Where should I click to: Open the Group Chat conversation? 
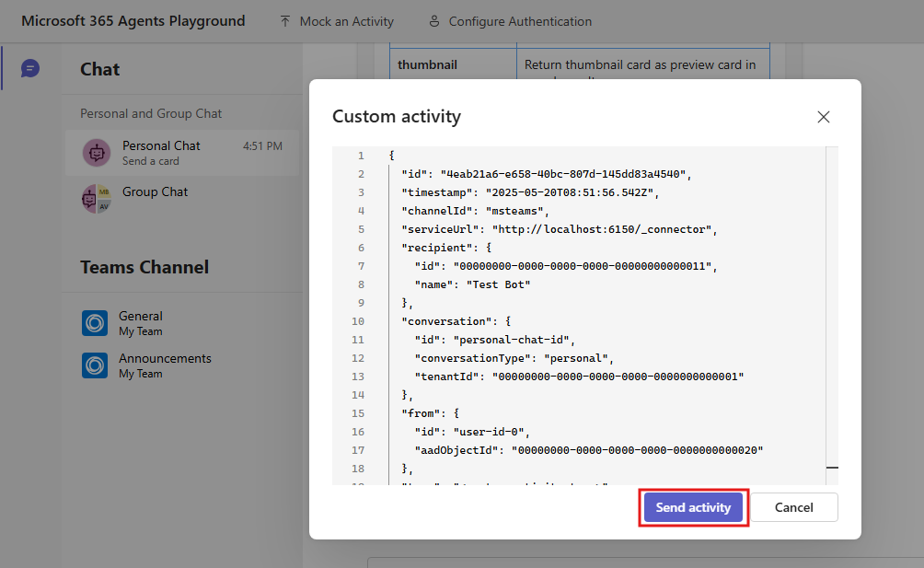tap(182, 199)
